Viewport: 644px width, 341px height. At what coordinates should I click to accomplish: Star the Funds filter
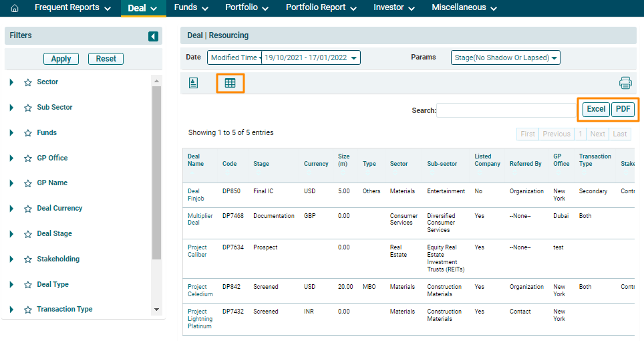(x=28, y=133)
